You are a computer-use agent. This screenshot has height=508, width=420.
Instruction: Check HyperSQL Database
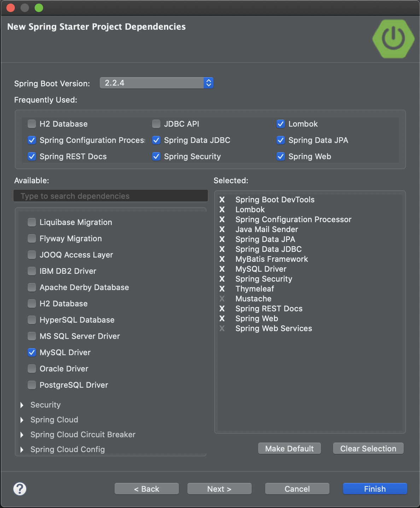point(32,320)
